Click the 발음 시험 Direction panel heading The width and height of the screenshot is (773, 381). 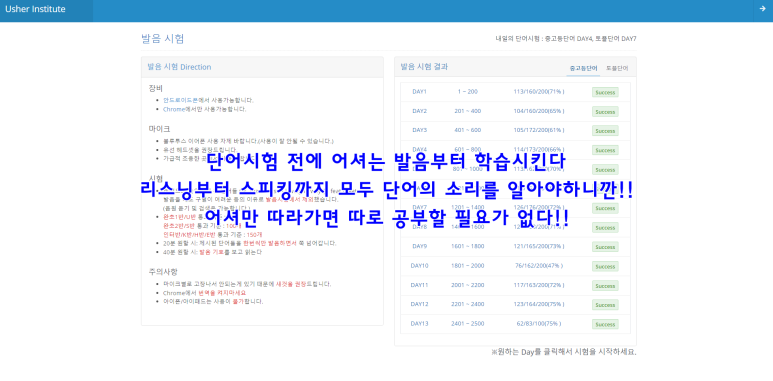[179, 67]
